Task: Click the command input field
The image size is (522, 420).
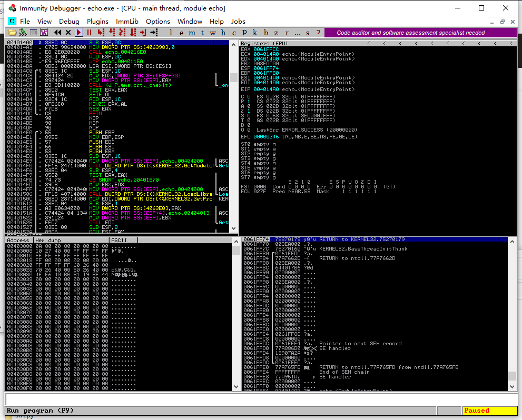Action: pos(261,399)
